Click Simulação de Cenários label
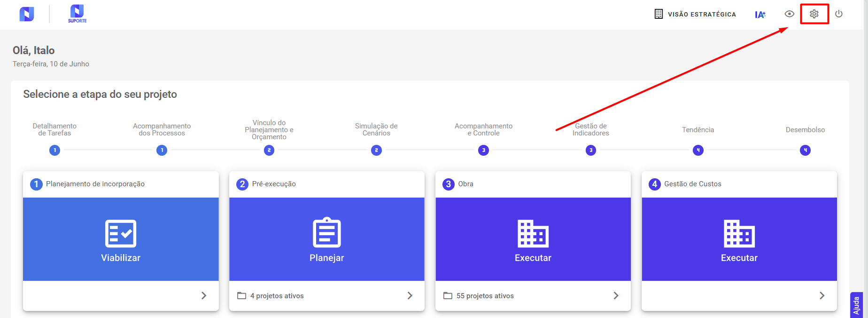The width and height of the screenshot is (868, 318). click(x=376, y=129)
